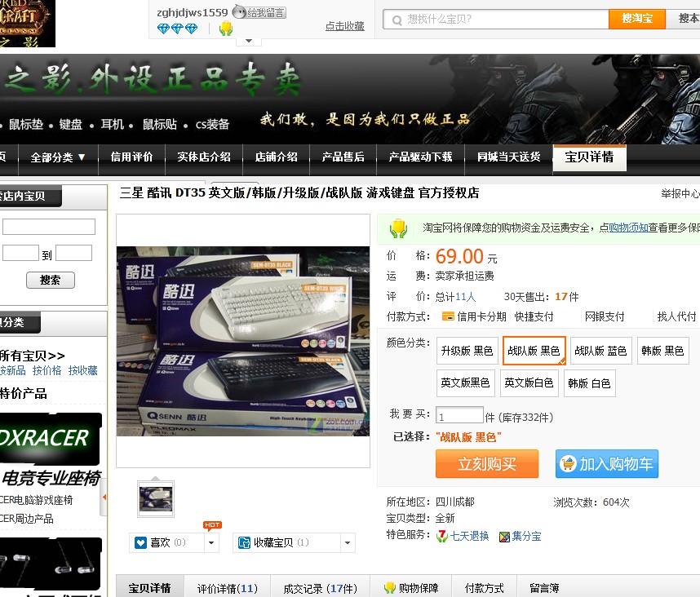Open the 产品驱动下载 nav item
This screenshot has width=700, height=597.
tap(420, 157)
